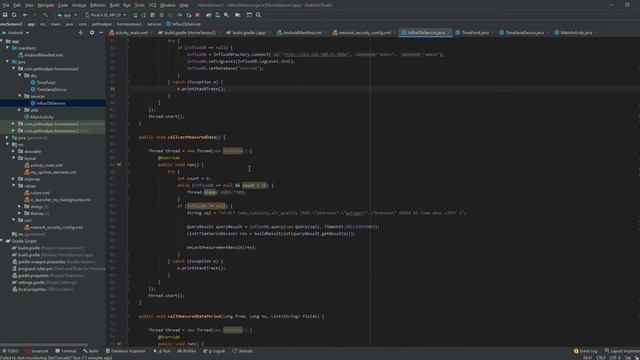Open the Refactor menu
Viewport: 640px width, 360px height.
tap(98, 5)
